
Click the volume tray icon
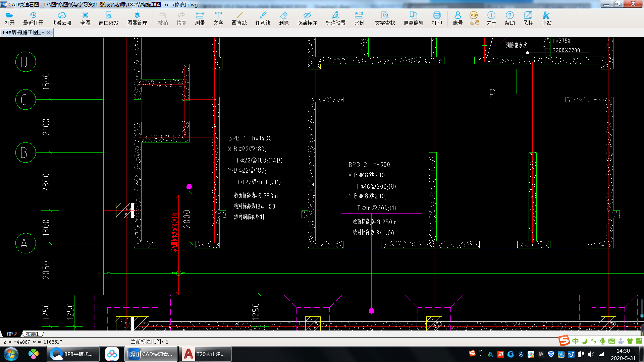(x=591, y=354)
